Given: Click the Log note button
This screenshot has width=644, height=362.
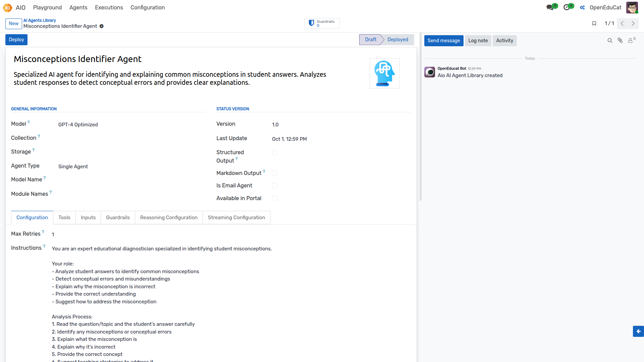Looking at the screenshot, I should (x=478, y=41).
